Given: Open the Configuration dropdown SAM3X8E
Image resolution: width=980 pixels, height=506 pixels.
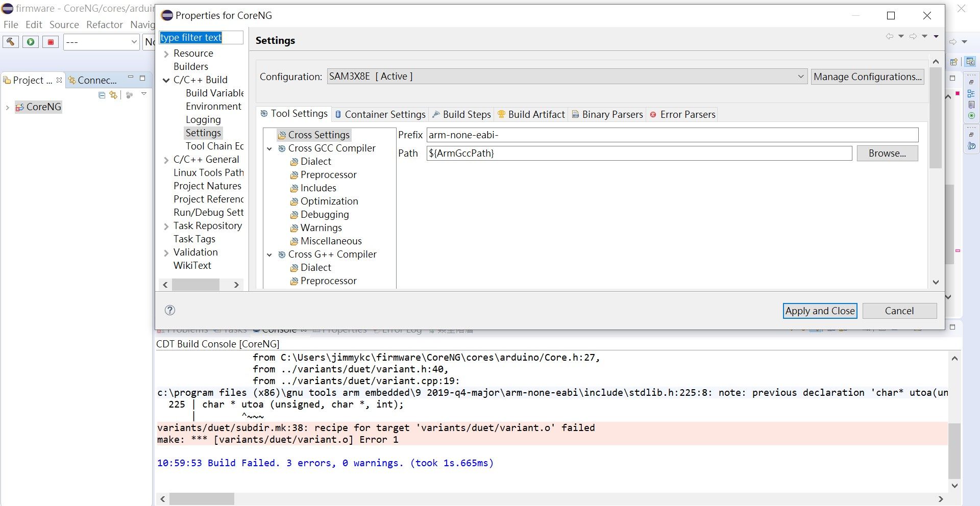Looking at the screenshot, I should pyautogui.click(x=567, y=77).
